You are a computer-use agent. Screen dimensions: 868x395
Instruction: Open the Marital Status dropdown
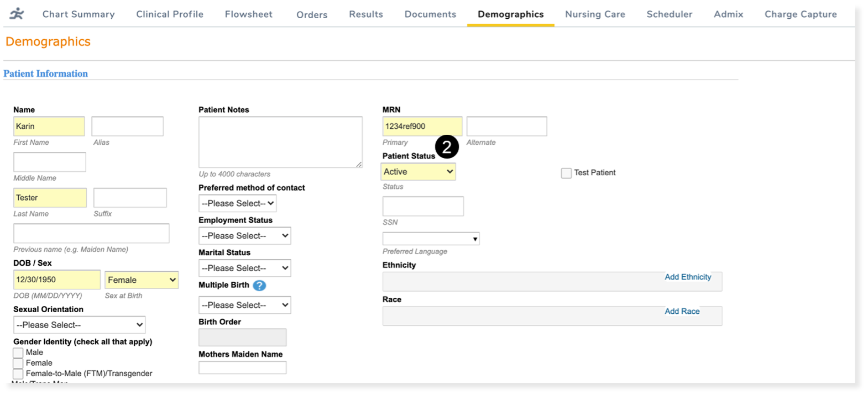[244, 268]
